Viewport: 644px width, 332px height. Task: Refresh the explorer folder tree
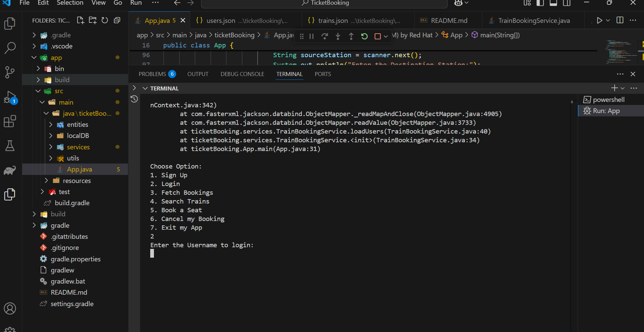105,21
